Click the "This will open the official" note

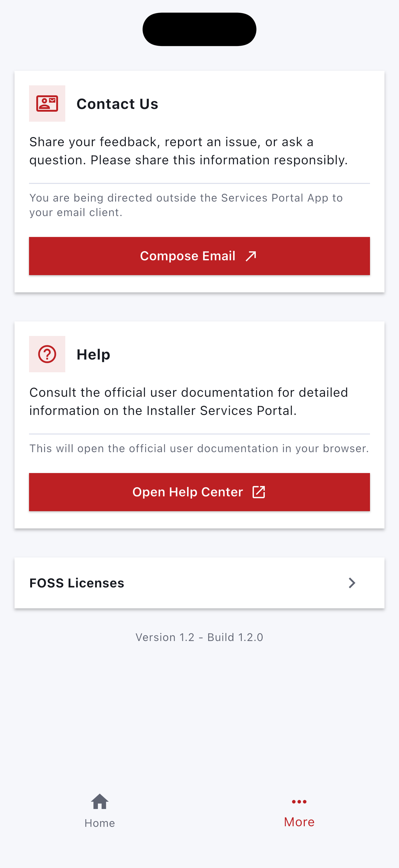pyautogui.click(x=199, y=449)
